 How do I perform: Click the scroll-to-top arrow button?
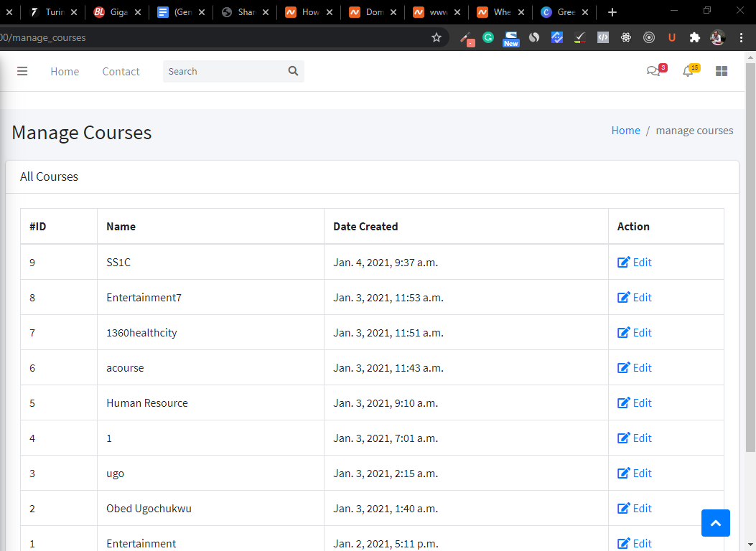[715, 523]
